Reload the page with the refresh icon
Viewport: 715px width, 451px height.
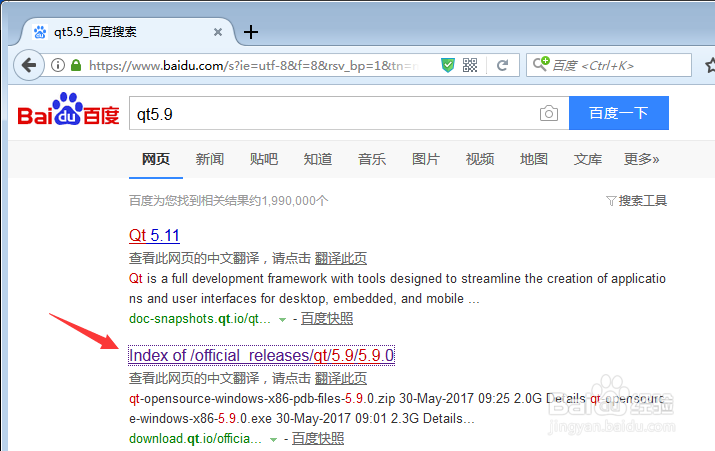[x=502, y=65]
